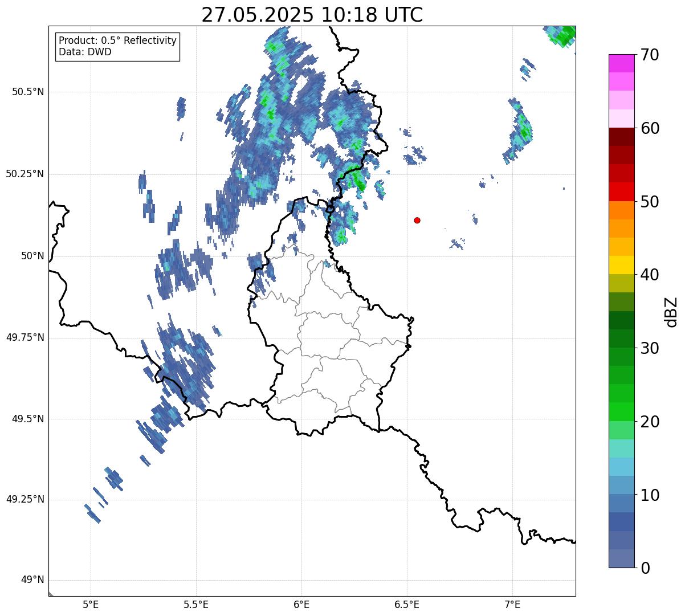The width and height of the screenshot is (685, 616).
Task: Click the '6°E' longitude label
Action: (x=301, y=604)
